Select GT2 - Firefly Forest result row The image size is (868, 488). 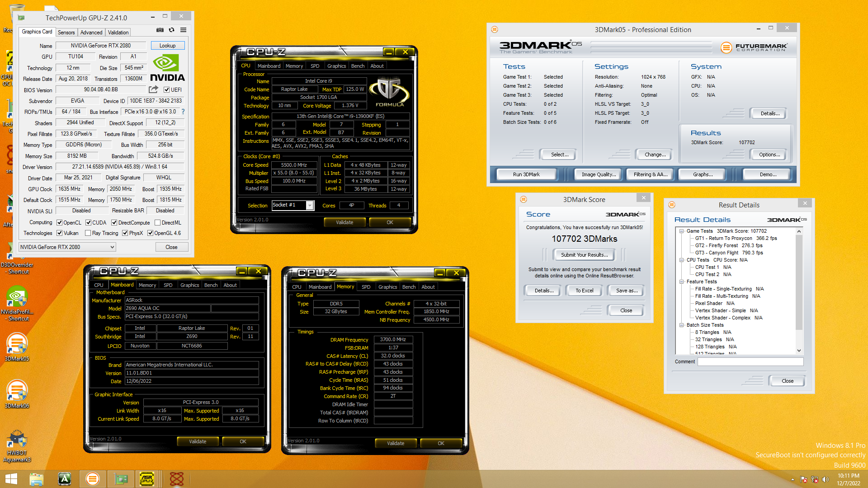click(728, 245)
